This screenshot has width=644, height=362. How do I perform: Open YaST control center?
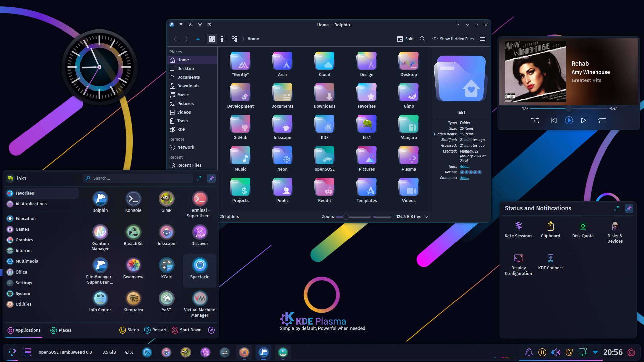[x=166, y=301]
